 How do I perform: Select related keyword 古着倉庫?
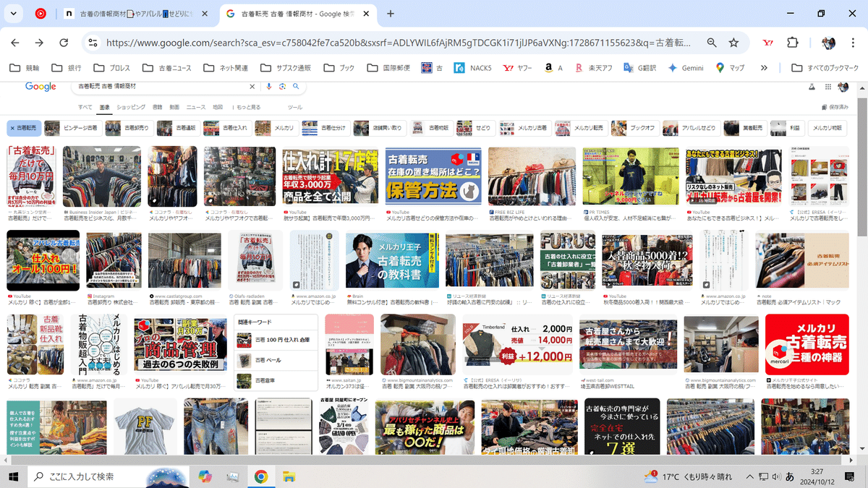coord(276,380)
